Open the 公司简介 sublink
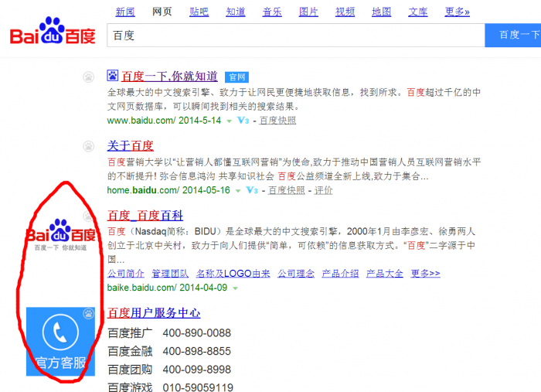 pos(126,274)
